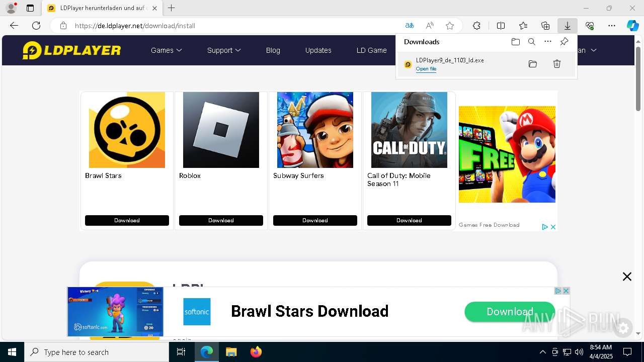
Task: Toggle the Downloads toolbar icon
Action: [568, 26]
